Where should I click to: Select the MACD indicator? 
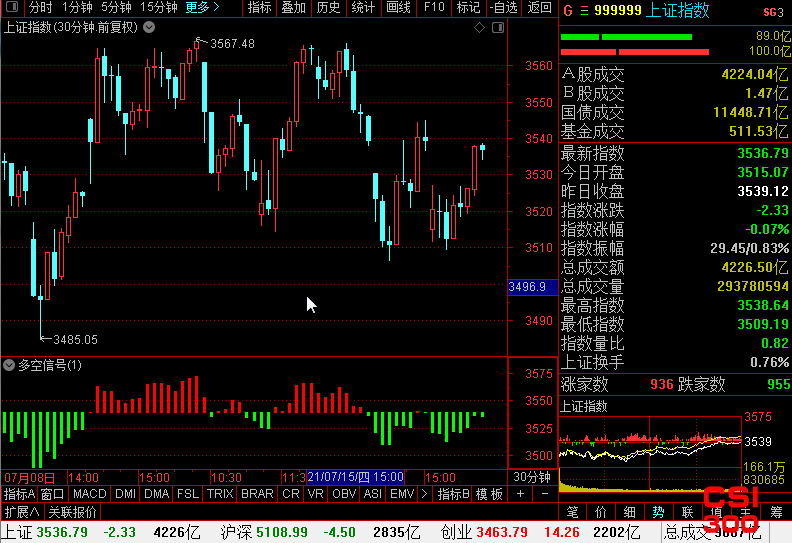[89, 493]
